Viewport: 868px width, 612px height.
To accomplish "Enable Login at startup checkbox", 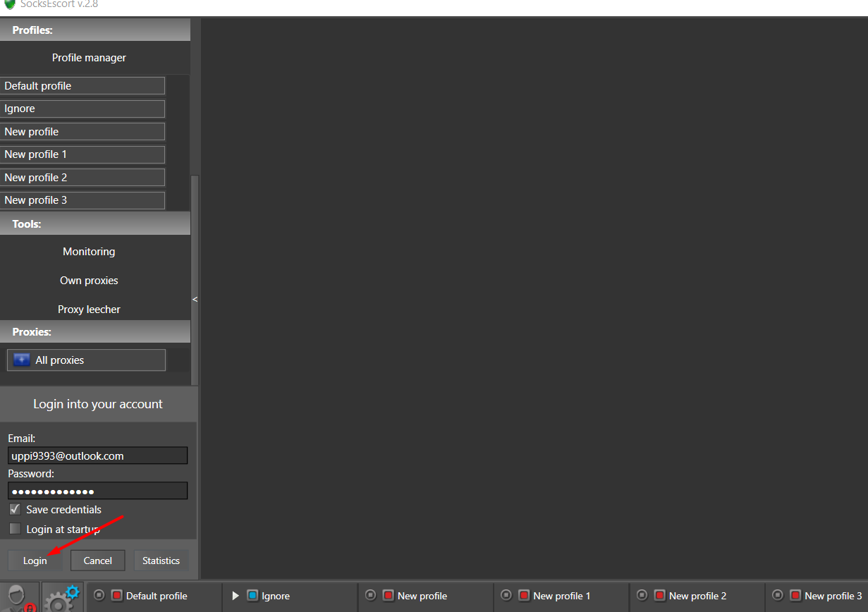I will [15, 529].
